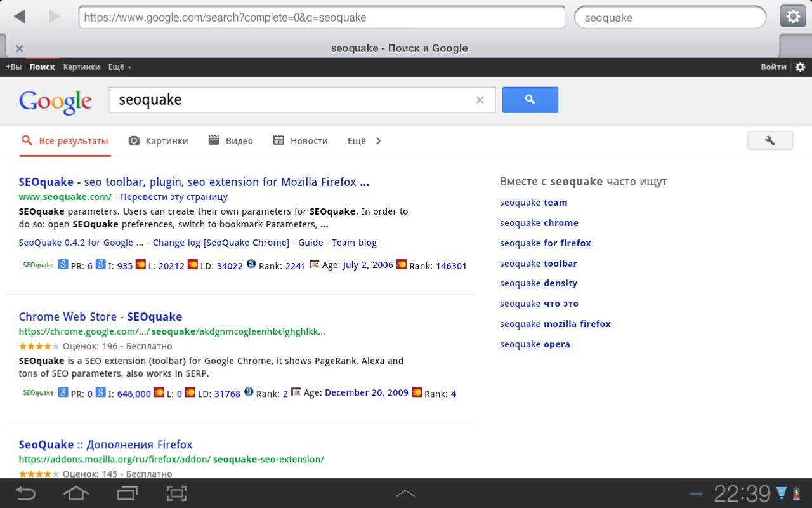Click the 'Войти' sign-in link
This screenshot has height=508, width=812.
pyautogui.click(x=773, y=67)
